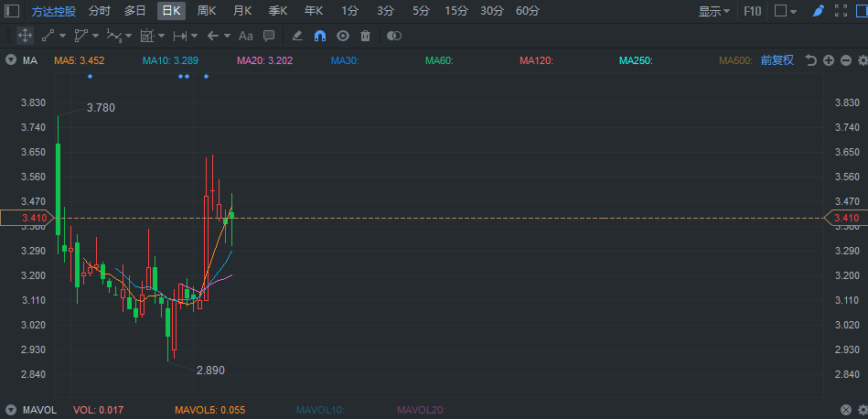The width and height of the screenshot is (868, 419).
Task: Switch to 周K weekly chart tab
Action: 207,11
